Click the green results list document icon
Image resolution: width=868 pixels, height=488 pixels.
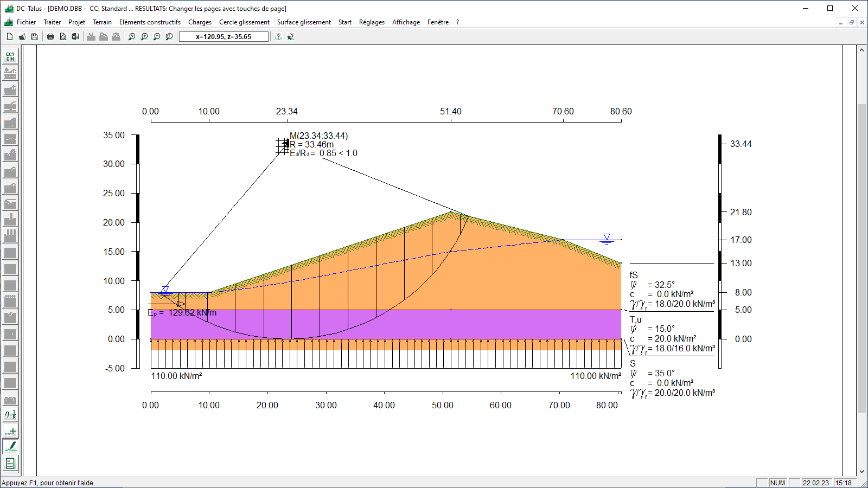[x=10, y=463]
